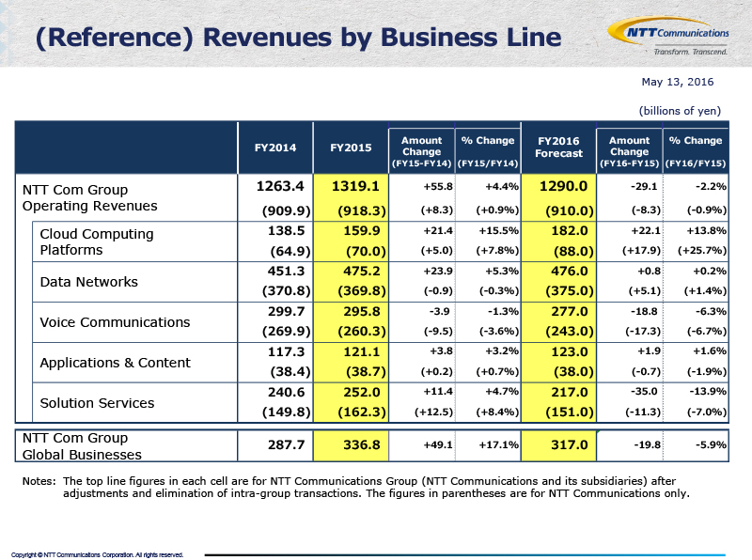Select the Data Networks row label
The height and width of the screenshot is (560, 752).
pos(88,282)
